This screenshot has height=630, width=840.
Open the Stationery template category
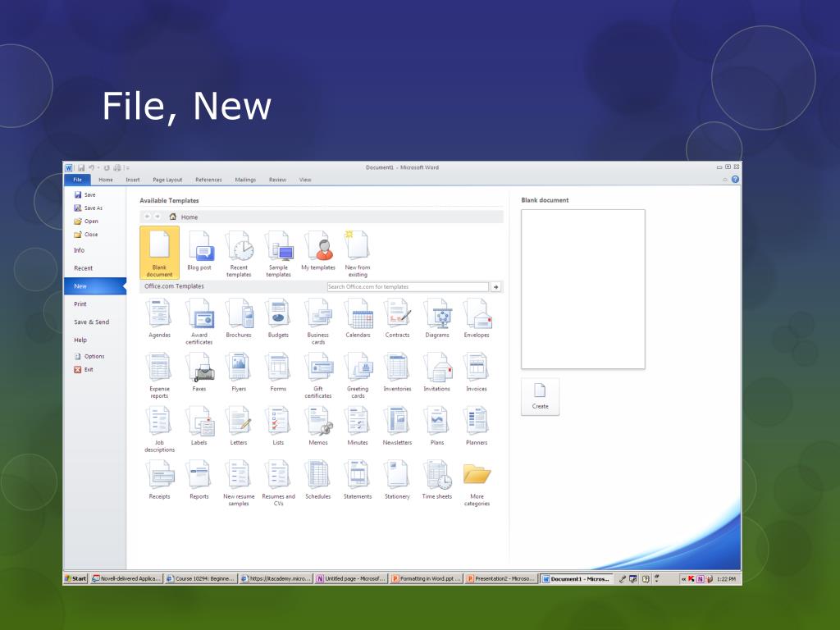tap(398, 479)
